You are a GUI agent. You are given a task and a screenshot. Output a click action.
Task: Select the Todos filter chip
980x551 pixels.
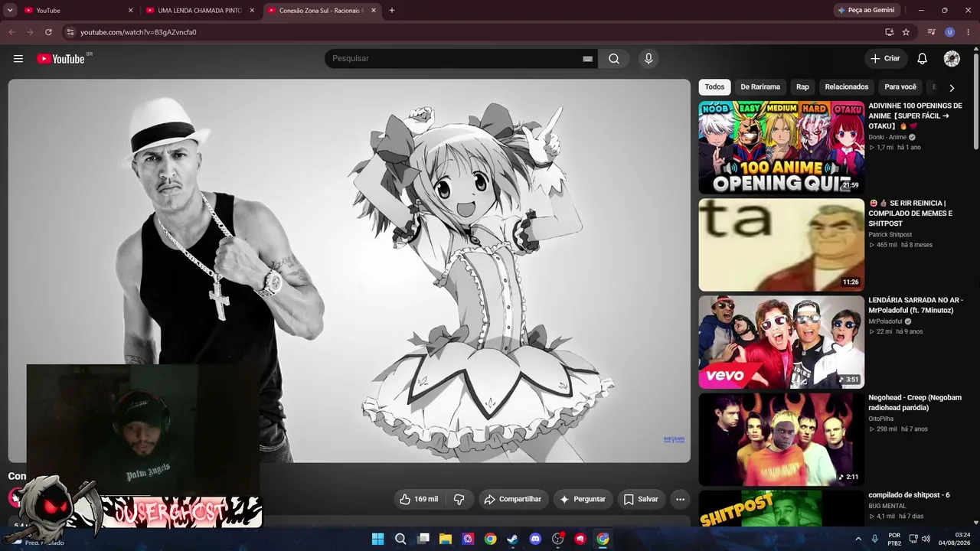tap(714, 87)
